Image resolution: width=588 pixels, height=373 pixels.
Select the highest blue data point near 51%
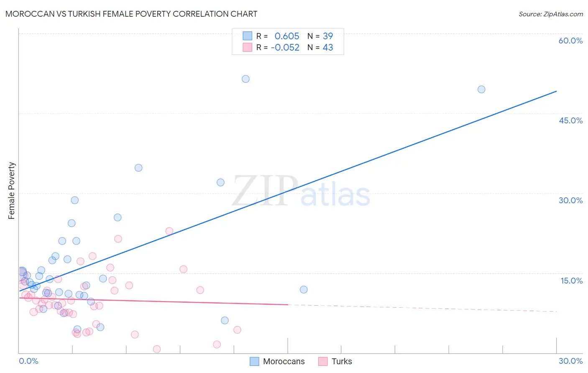245,79
